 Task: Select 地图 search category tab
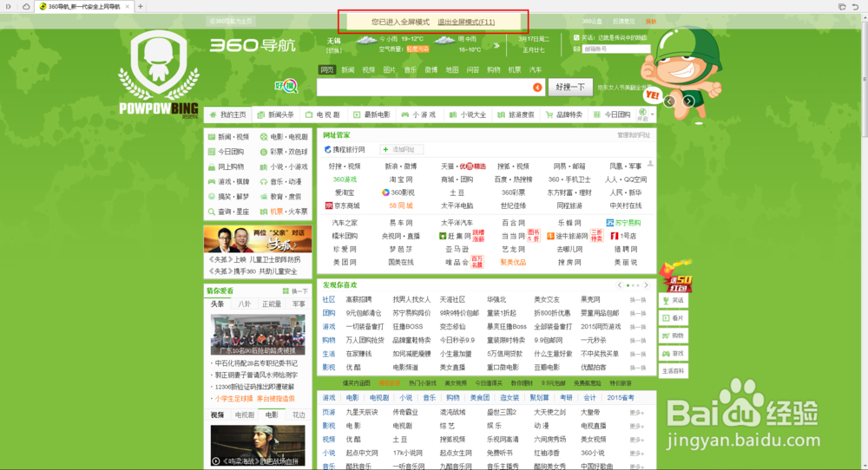(452, 69)
